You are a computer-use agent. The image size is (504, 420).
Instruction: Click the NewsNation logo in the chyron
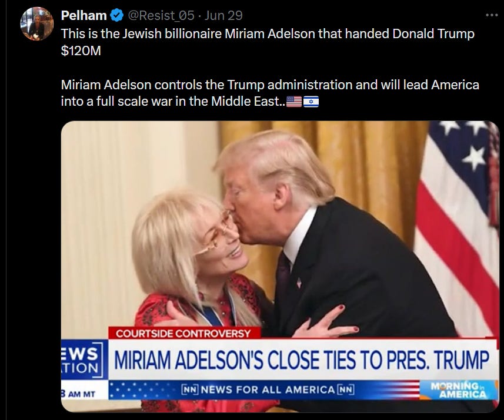tap(85, 359)
